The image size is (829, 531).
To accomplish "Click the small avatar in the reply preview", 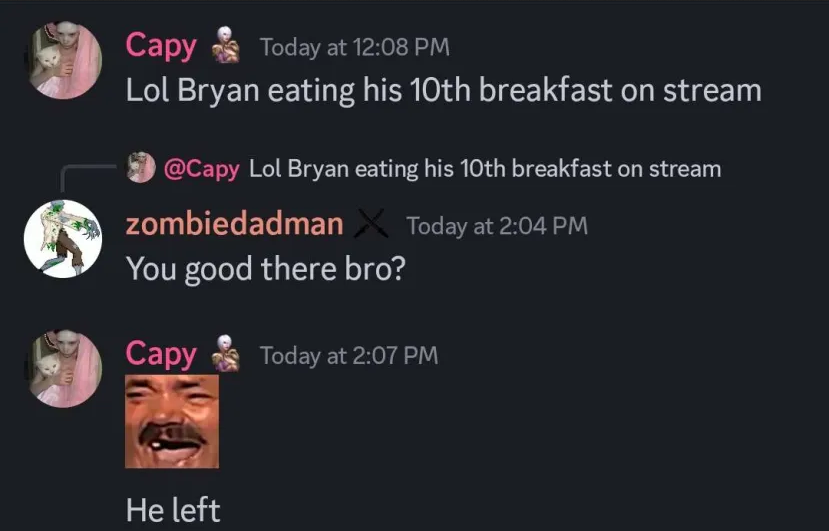I will 141,168.
